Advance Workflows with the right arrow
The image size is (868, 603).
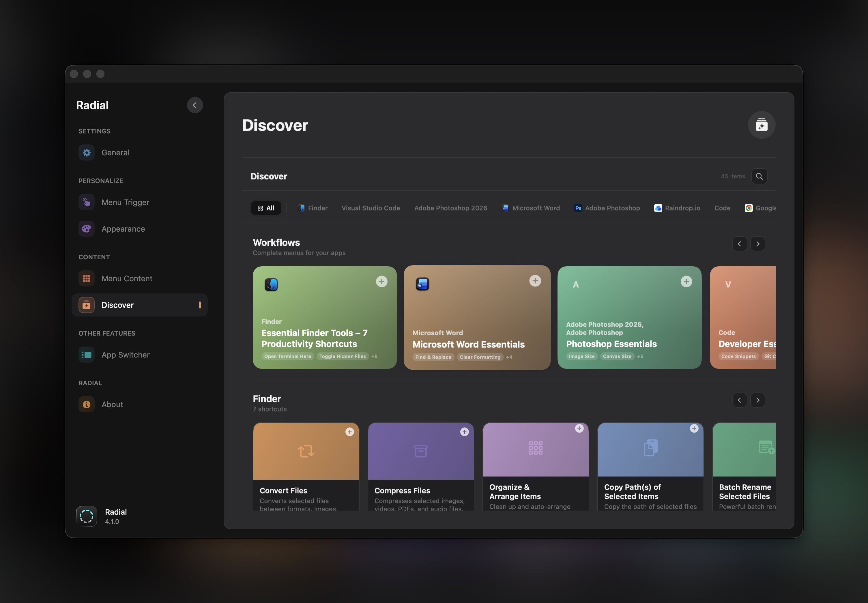pyautogui.click(x=758, y=244)
